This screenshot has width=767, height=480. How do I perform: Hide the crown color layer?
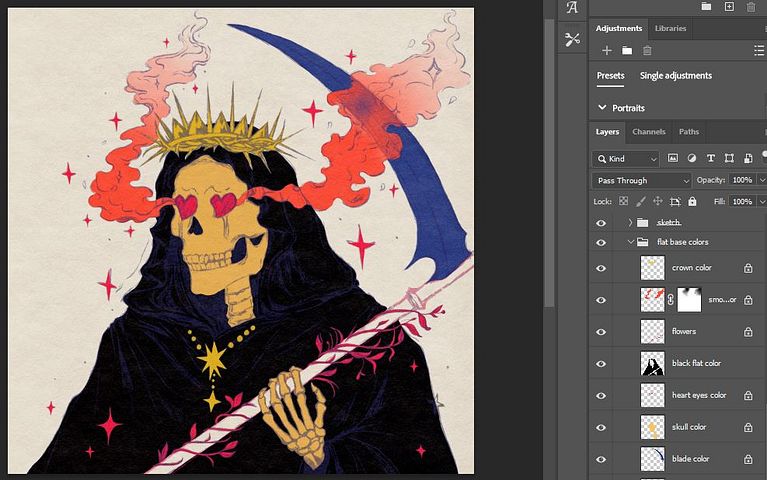[x=601, y=268]
